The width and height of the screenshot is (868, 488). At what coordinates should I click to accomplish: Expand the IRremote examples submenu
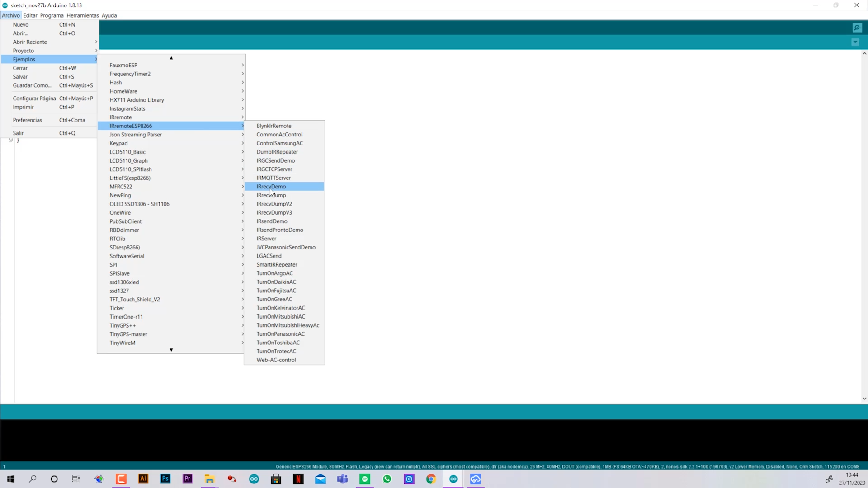[171, 117]
